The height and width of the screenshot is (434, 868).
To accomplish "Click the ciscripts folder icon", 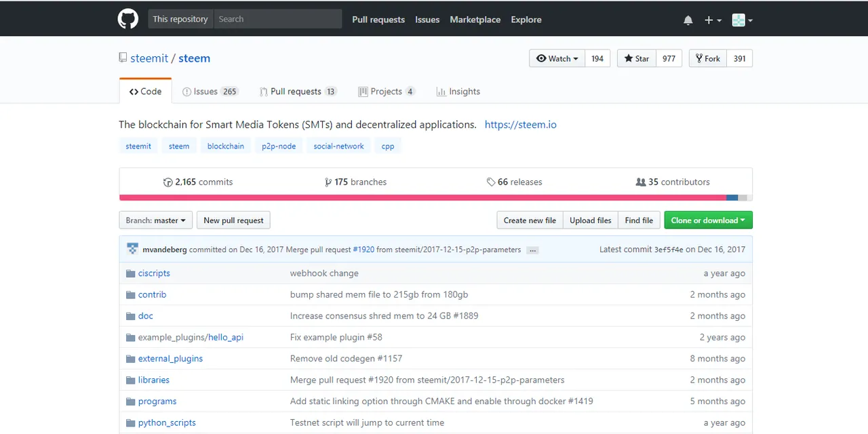I will coord(131,273).
